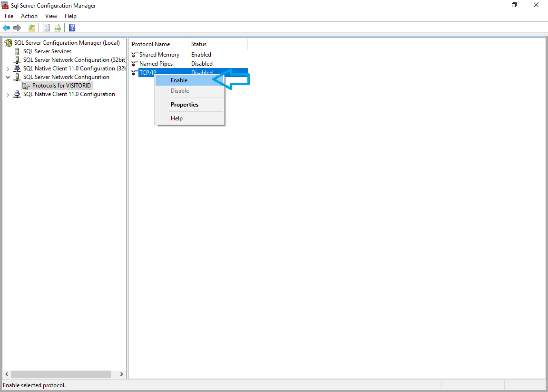Click the tree pane scrollbar right arrow
548x392 pixels.
[122, 374]
